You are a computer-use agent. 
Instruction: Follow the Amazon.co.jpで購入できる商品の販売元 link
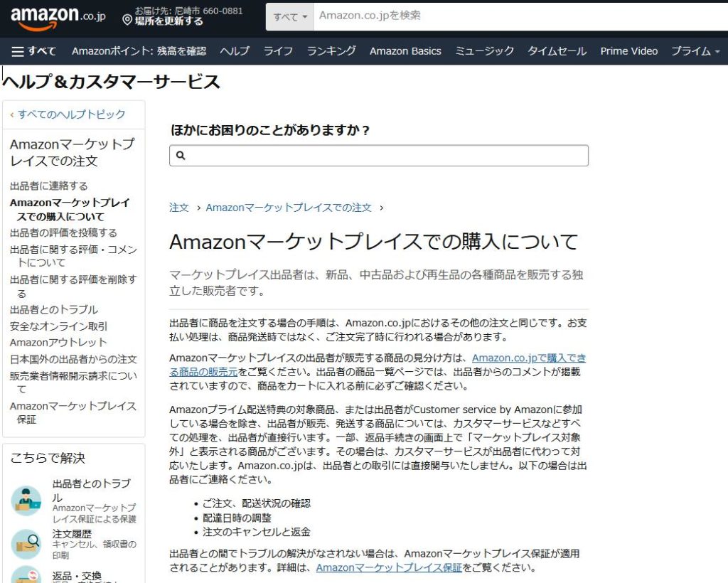(529, 358)
